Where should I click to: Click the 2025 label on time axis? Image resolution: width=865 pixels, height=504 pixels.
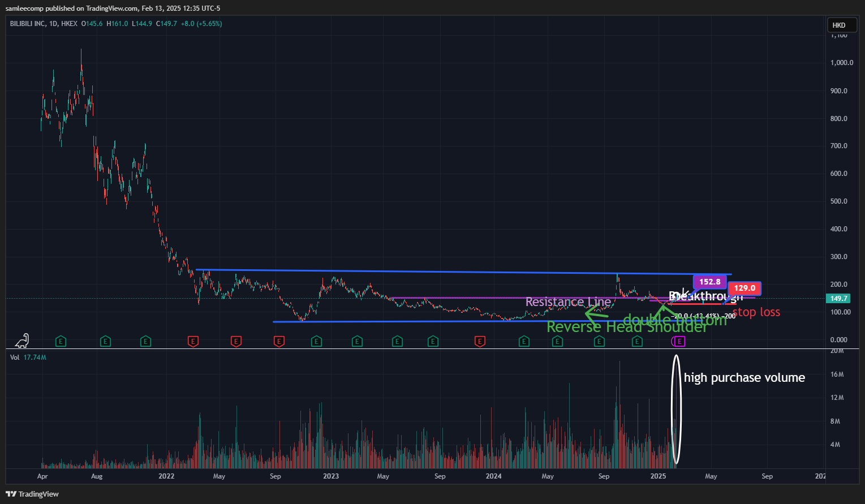point(658,476)
